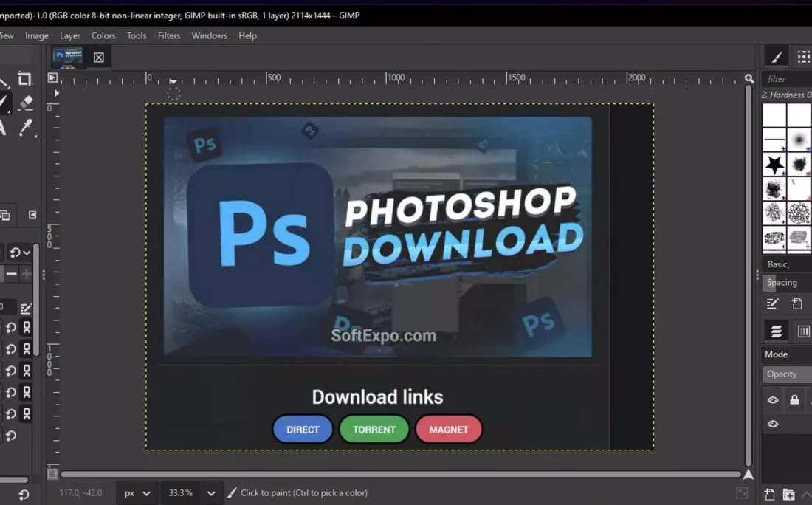
Task: Click the star-shaped brush preset
Action: (x=774, y=165)
